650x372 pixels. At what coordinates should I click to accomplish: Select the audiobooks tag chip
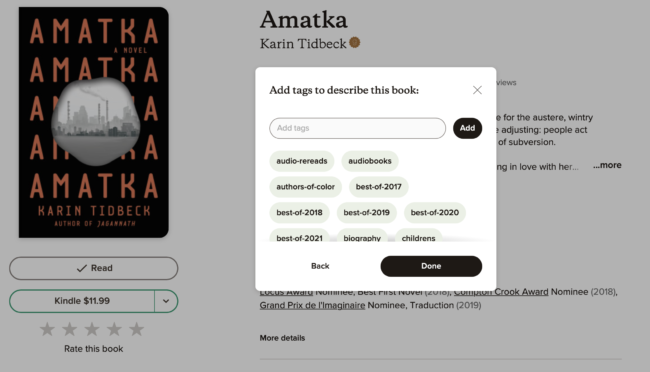[x=370, y=161]
